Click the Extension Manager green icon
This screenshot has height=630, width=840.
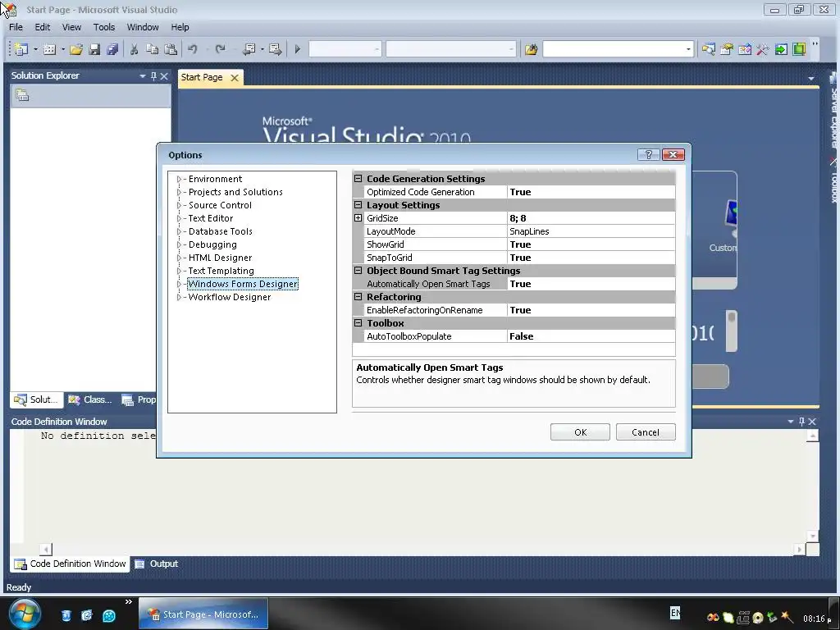click(799, 49)
